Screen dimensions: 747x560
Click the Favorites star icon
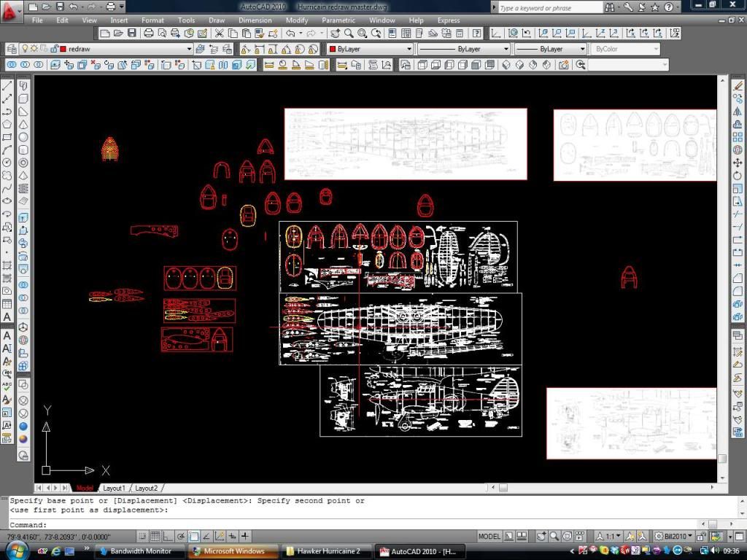coord(655,7)
